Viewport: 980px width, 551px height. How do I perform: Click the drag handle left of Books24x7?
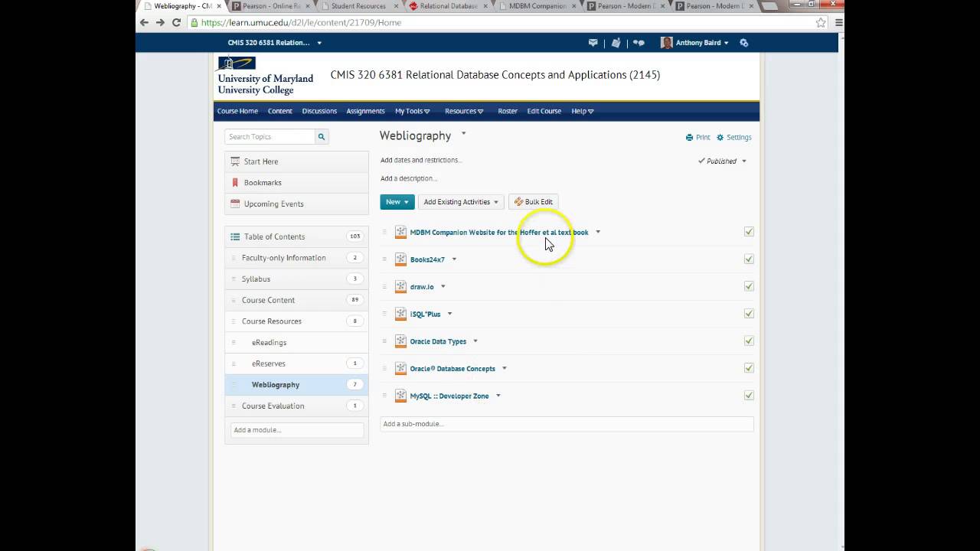[x=384, y=259]
